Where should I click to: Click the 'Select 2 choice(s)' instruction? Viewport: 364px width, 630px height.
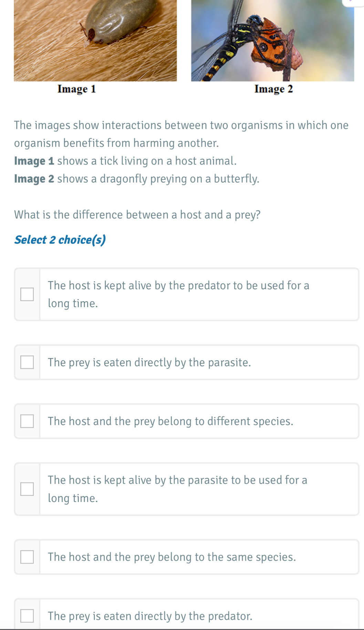(60, 240)
